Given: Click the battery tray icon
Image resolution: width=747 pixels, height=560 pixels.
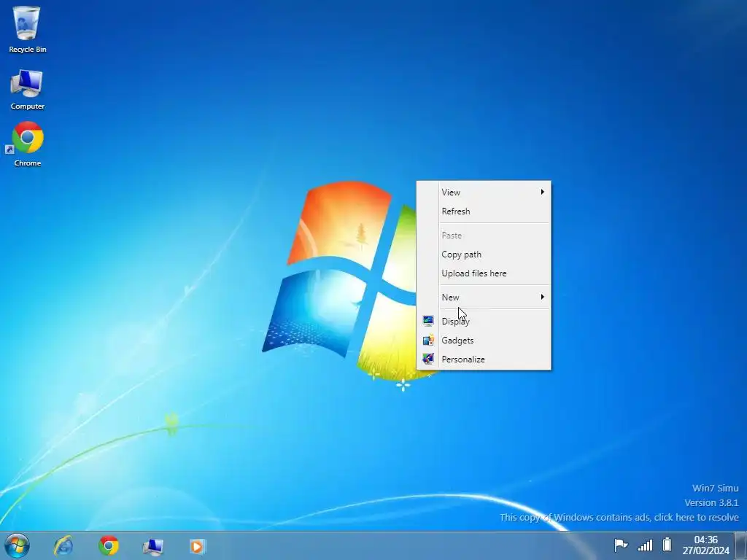Looking at the screenshot, I should (667, 544).
